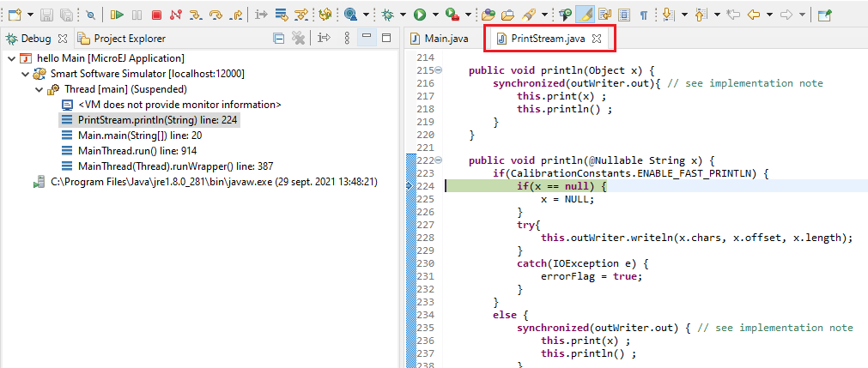Image resolution: width=868 pixels, height=368 pixels.
Task: Click the Next Annotation down arrow icon
Action: [x=668, y=15]
